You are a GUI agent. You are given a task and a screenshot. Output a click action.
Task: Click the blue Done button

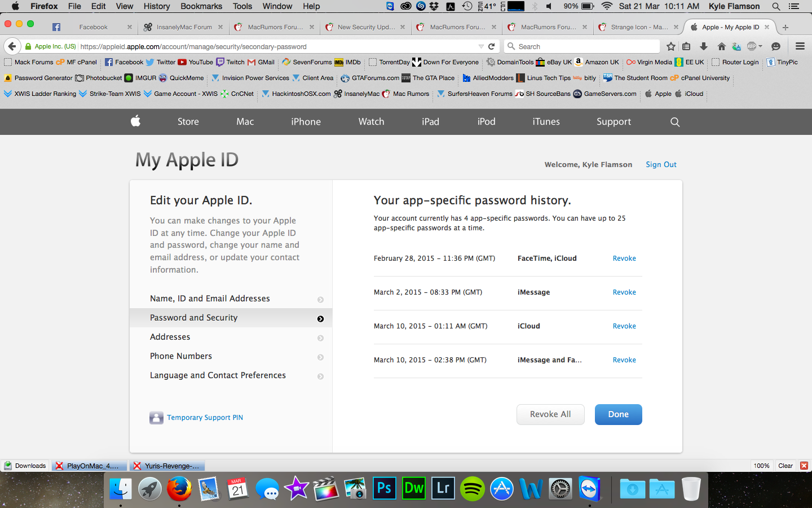point(618,414)
